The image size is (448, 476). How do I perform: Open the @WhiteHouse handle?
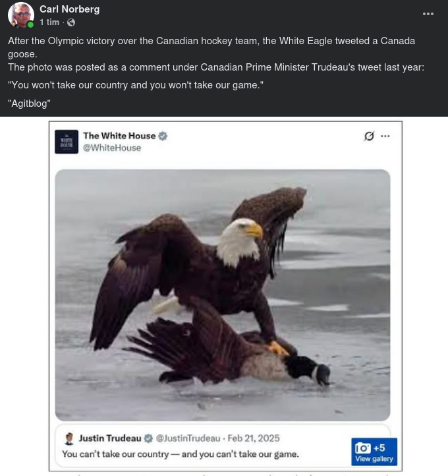(112, 148)
